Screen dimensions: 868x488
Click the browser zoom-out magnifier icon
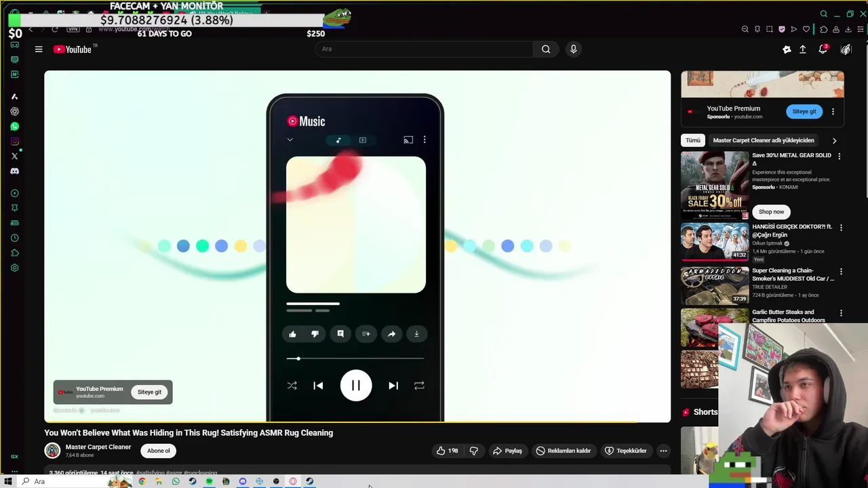point(745,29)
